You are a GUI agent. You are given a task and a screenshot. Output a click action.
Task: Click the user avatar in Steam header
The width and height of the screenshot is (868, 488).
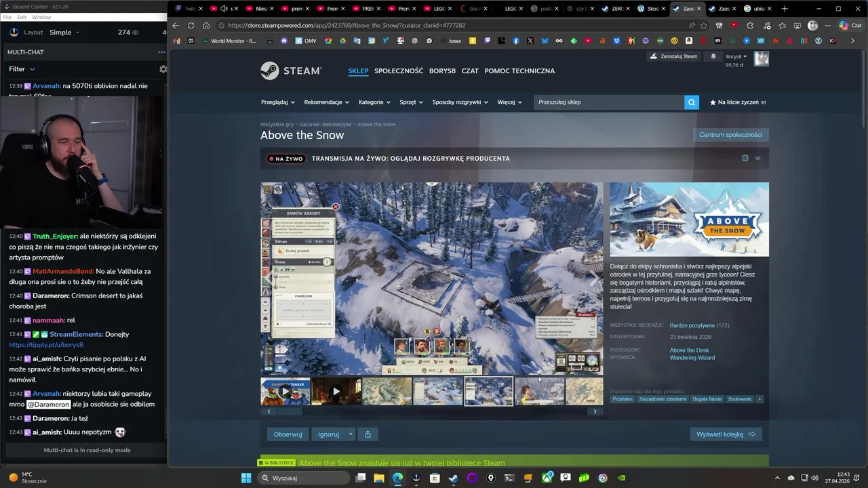coord(762,59)
